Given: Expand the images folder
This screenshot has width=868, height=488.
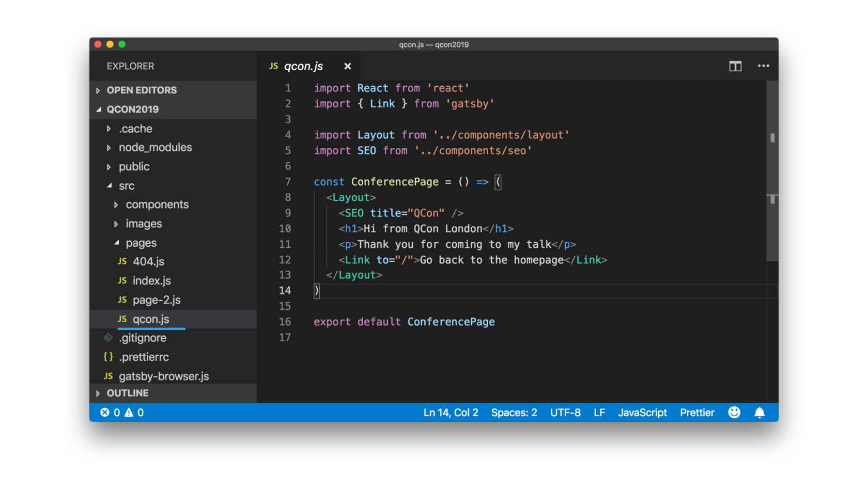Looking at the screenshot, I should pyautogui.click(x=116, y=224).
